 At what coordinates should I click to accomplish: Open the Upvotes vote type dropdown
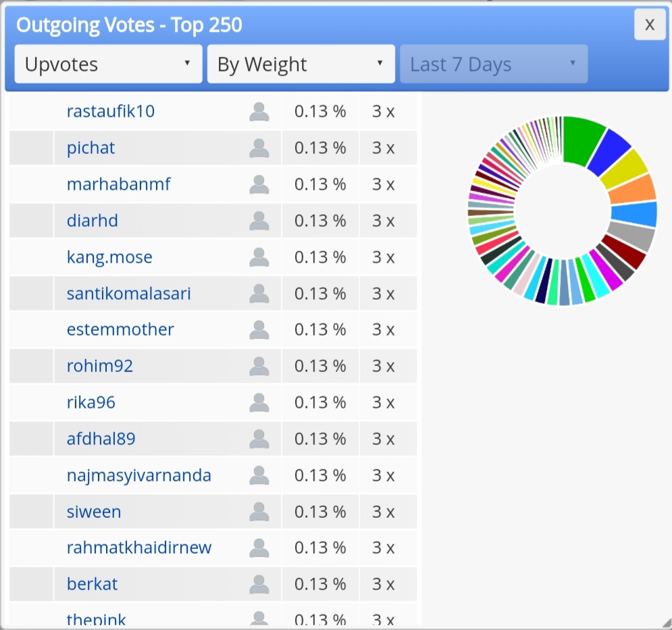coord(109,64)
